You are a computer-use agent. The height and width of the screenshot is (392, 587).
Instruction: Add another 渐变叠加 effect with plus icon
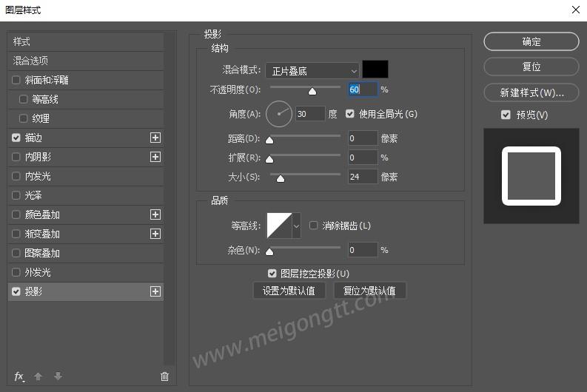155,234
